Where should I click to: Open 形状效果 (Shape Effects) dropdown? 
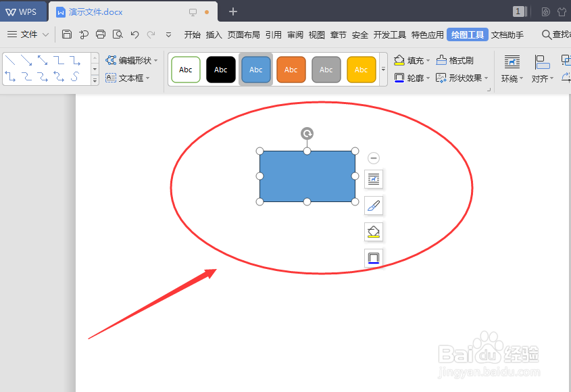pos(462,78)
